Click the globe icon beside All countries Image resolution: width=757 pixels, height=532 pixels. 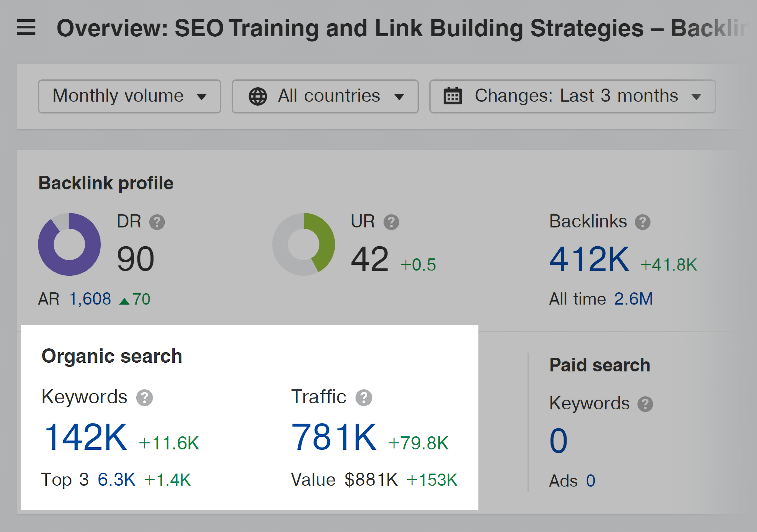point(258,96)
